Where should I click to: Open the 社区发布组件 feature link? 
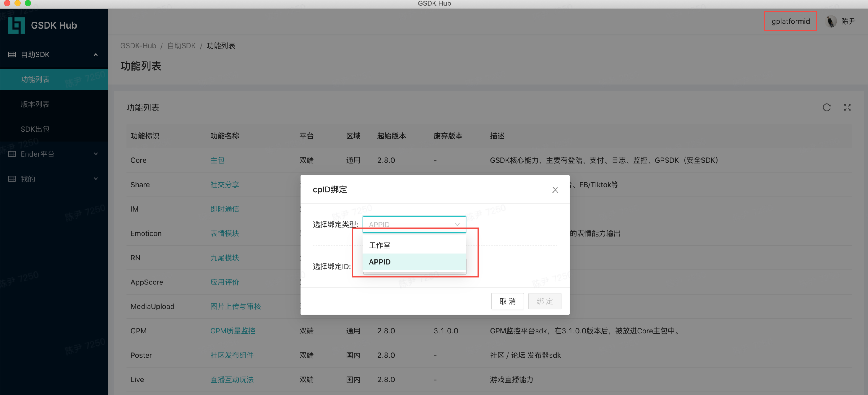point(232,355)
